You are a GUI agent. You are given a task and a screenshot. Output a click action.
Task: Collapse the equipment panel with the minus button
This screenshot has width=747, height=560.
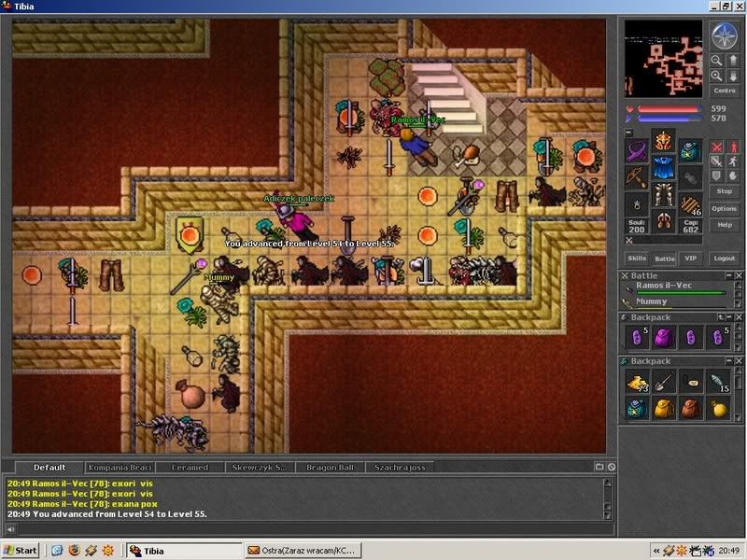(628, 132)
